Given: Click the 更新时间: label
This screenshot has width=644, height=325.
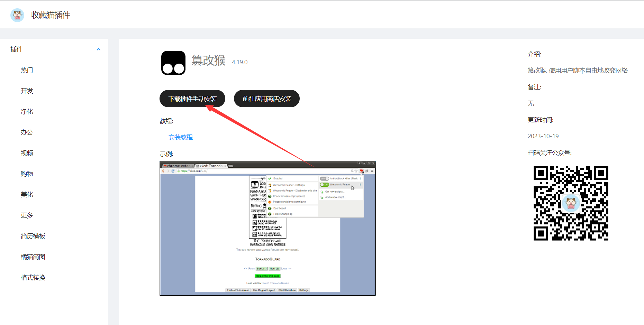Looking at the screenshot, I should point(541,120).
